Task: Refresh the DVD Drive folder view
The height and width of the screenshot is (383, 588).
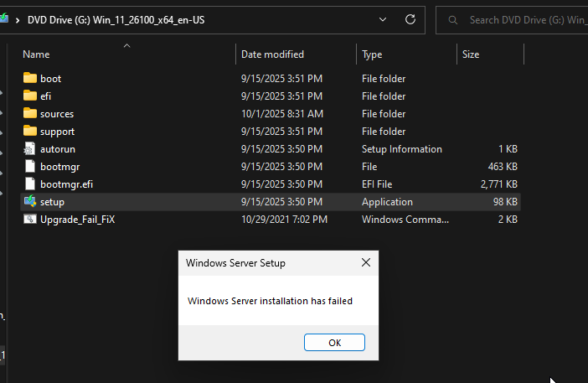Action: click(x=410, y=19)
